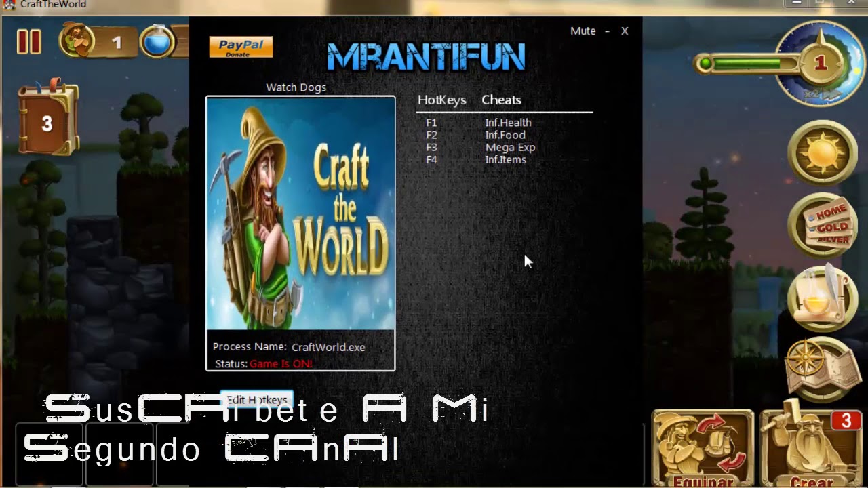This screenshot has height=488, width=868.
Task: Click Mute in the trainer window
Action: pyautogui.click(x=583, y=31)
